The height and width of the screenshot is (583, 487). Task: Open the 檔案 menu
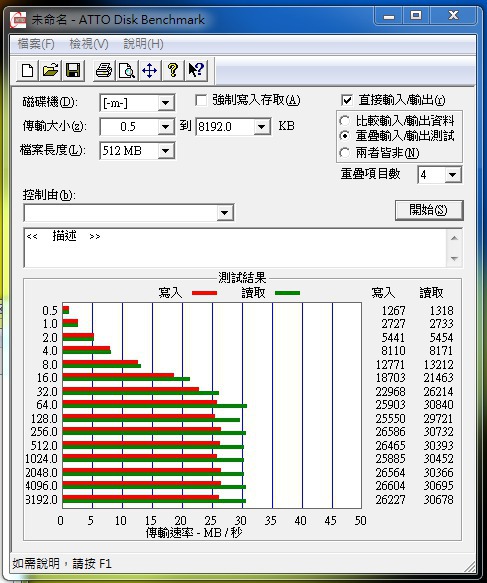(36, 44)
